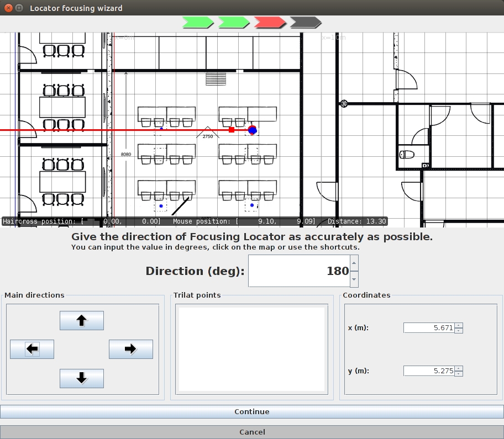
Task: Click the up arrow direction button
Action: [x=82, y=320]
